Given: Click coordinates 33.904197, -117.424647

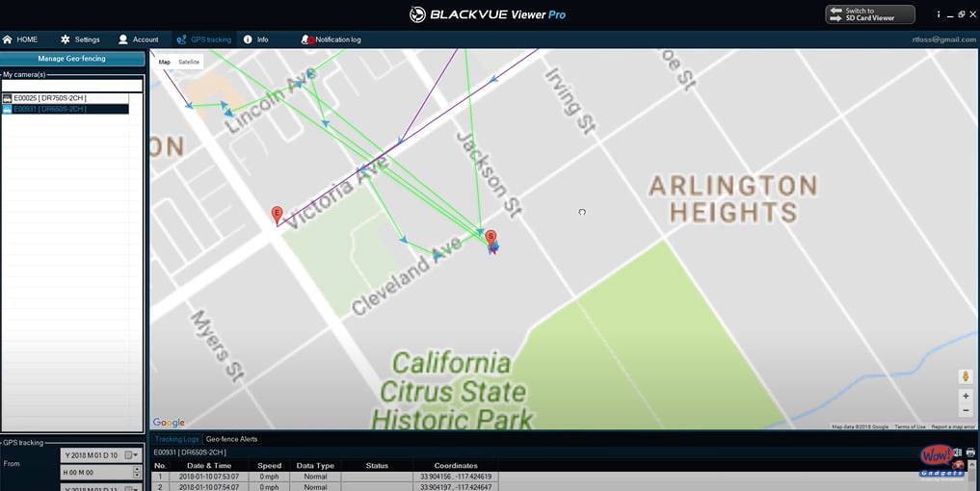Looking at the screenshot, I should tap(456, 487).
